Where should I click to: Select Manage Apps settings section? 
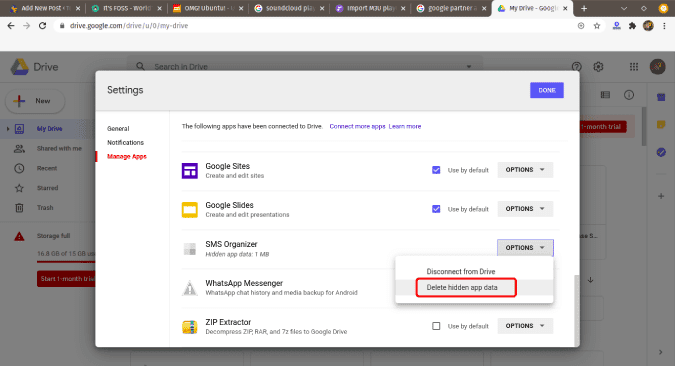127,156
